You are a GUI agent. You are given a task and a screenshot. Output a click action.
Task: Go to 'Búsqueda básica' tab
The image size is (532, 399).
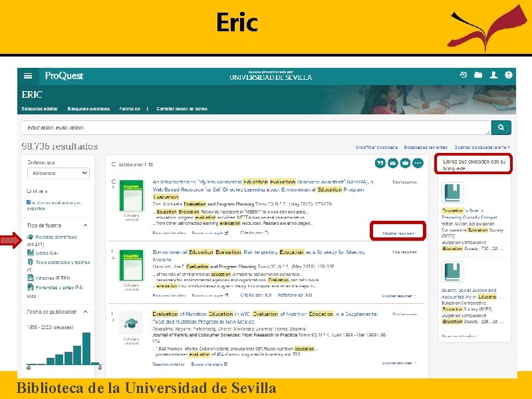39,109
